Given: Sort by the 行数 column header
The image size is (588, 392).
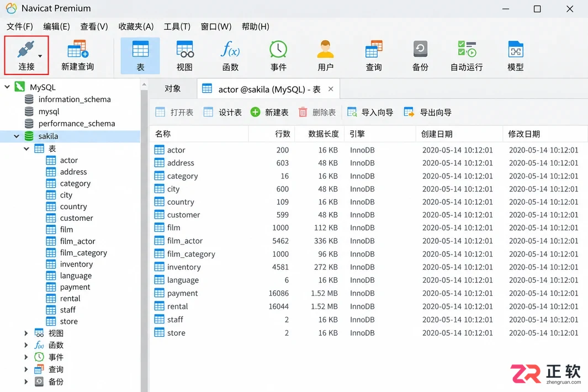Looking at the screenshot, I should (272, 134).
